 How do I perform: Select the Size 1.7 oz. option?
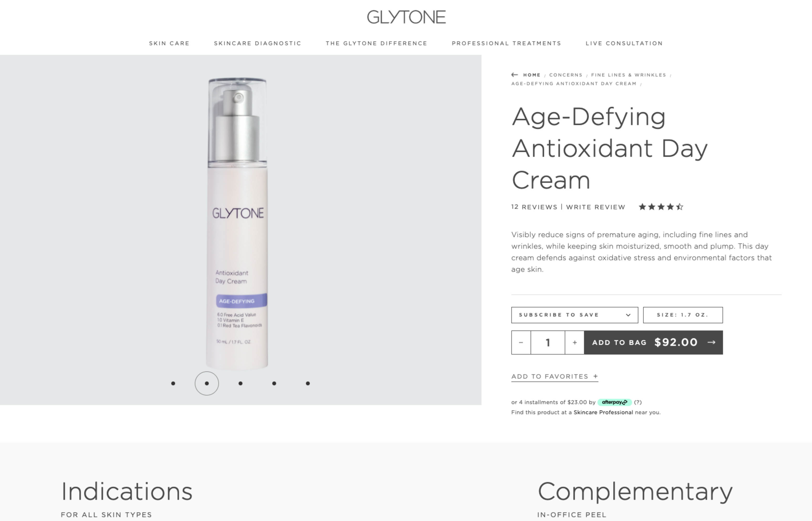coord(683,315)
